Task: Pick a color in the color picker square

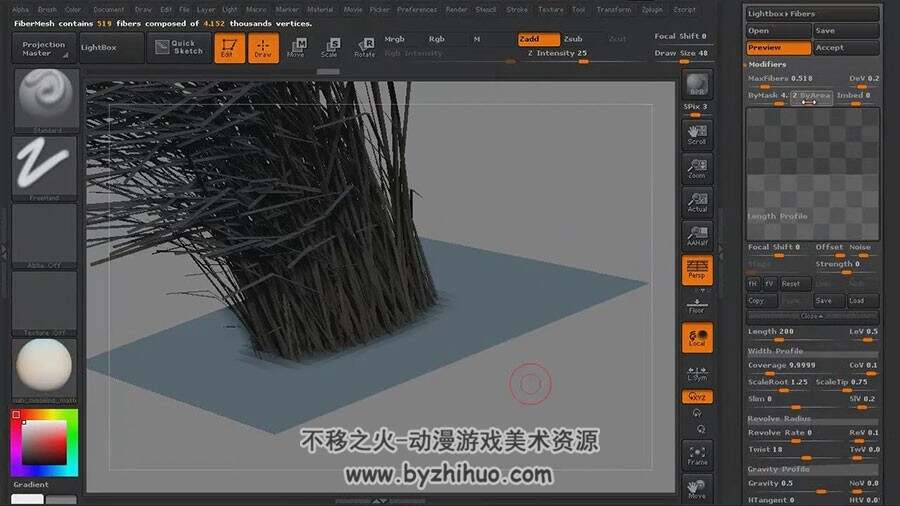Action: coord(44,442)
